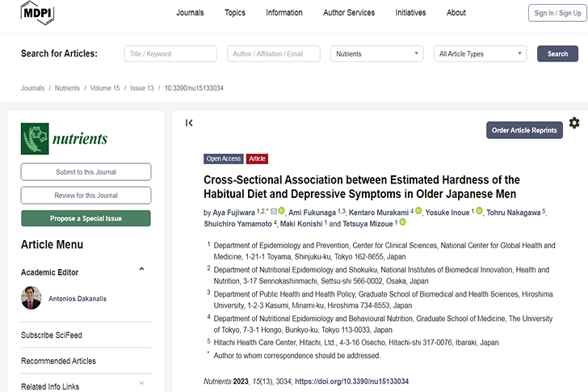Viewport: 588px width, 392px height.
Task: Go to Nutrients breadcrumb link
Action: pos(68,88)
